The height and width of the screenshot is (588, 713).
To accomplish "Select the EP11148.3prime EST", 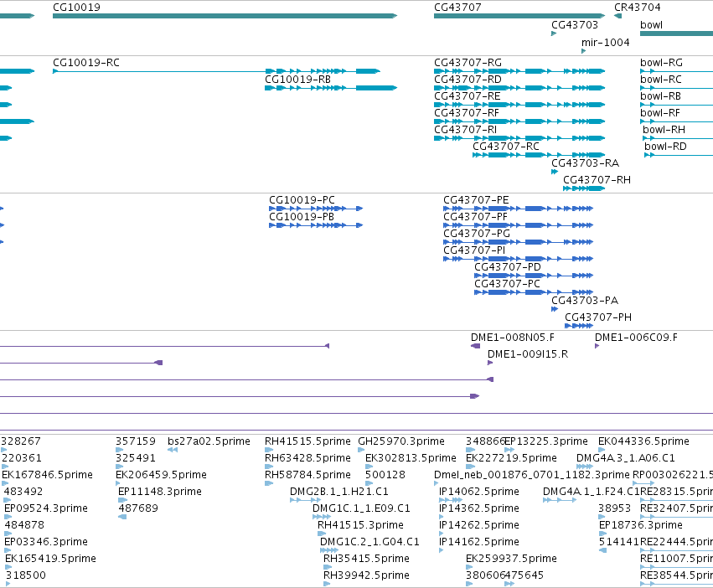I will [x=122, y=500].
